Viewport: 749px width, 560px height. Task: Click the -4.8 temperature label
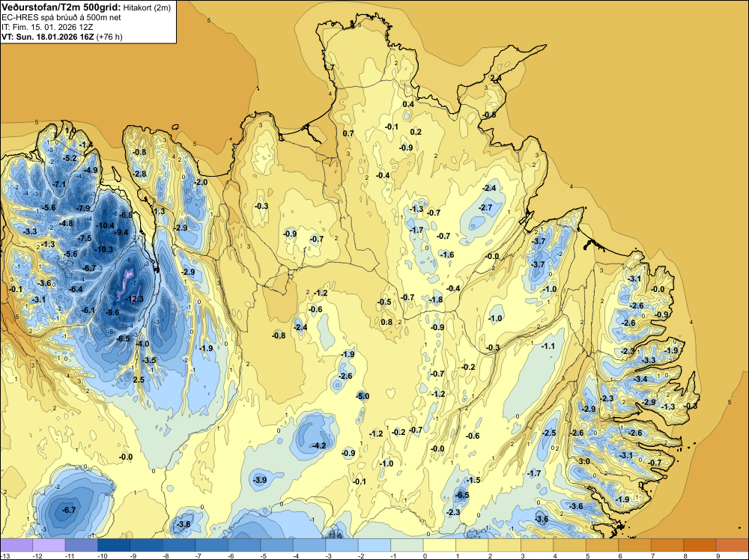pyautogui.click(x=65, y=223)
